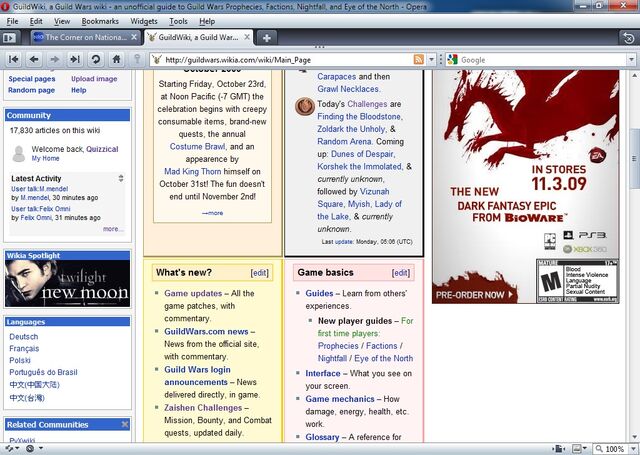
Task: Click the URL address field
Action: click(288, 60)
